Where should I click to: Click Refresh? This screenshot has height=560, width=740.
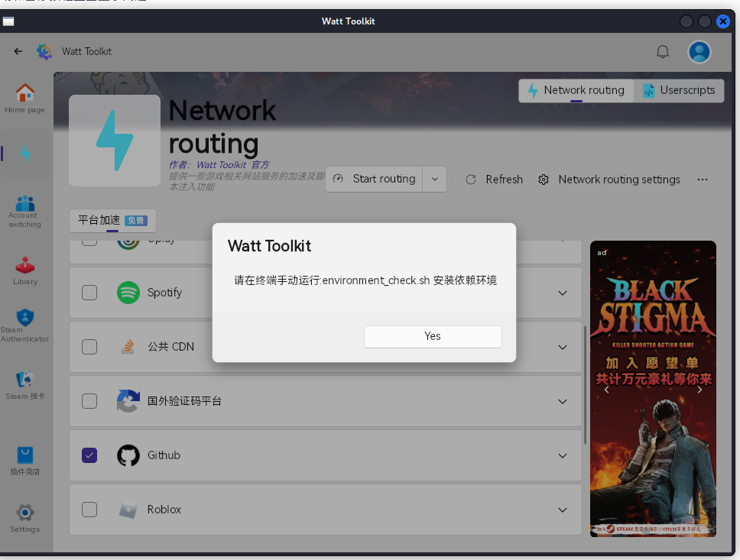(494, 180)
